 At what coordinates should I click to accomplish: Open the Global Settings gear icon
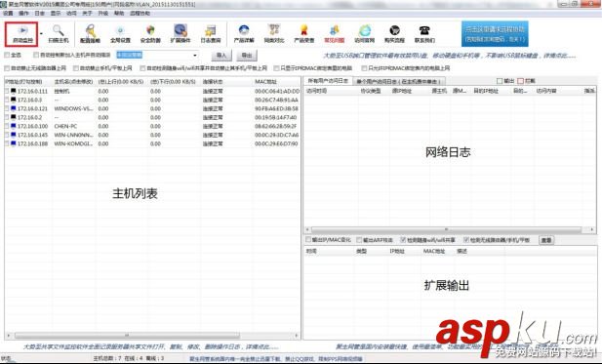(x=120, y=30)
